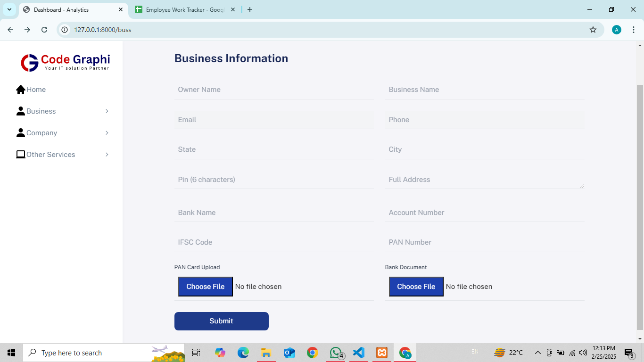Open the tab search dropdown arrow
The height and width of the screenshot is (362, 644).
[x=9, y=9]
